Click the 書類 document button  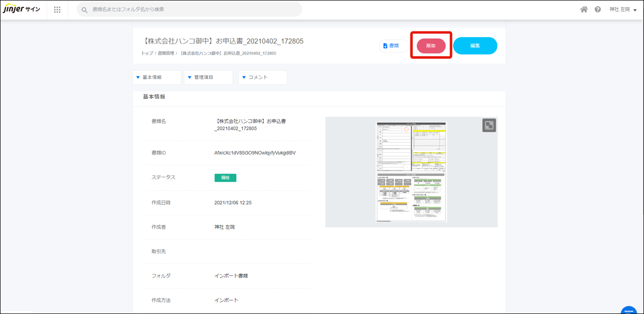[391, 46]
